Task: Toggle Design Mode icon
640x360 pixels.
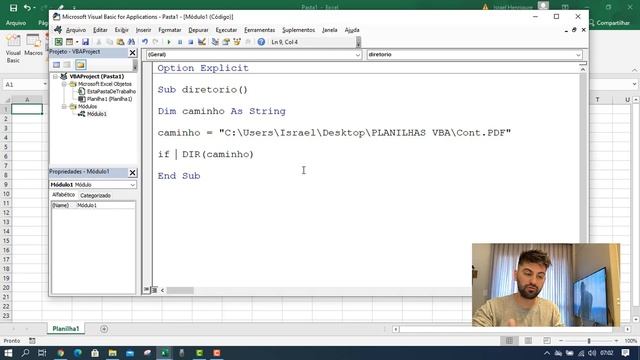Action: pyautogui.click(x=202, y=42)
